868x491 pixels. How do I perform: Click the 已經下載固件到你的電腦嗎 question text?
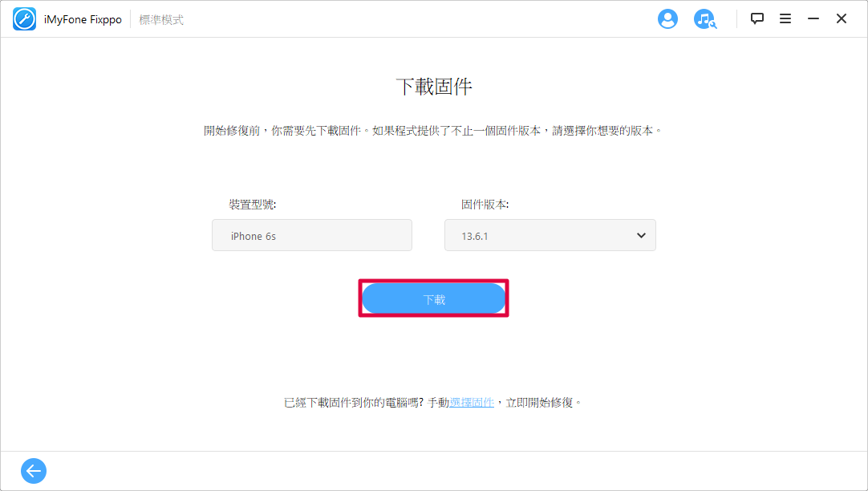point(354,403)
